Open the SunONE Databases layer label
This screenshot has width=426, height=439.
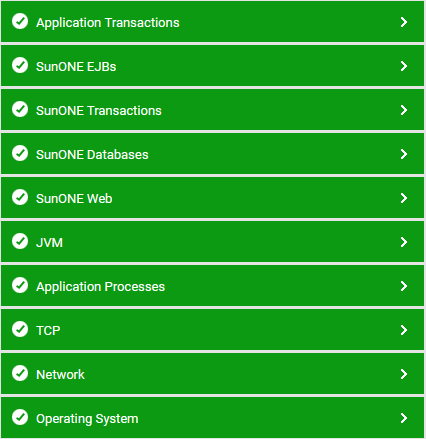[92, 155]
